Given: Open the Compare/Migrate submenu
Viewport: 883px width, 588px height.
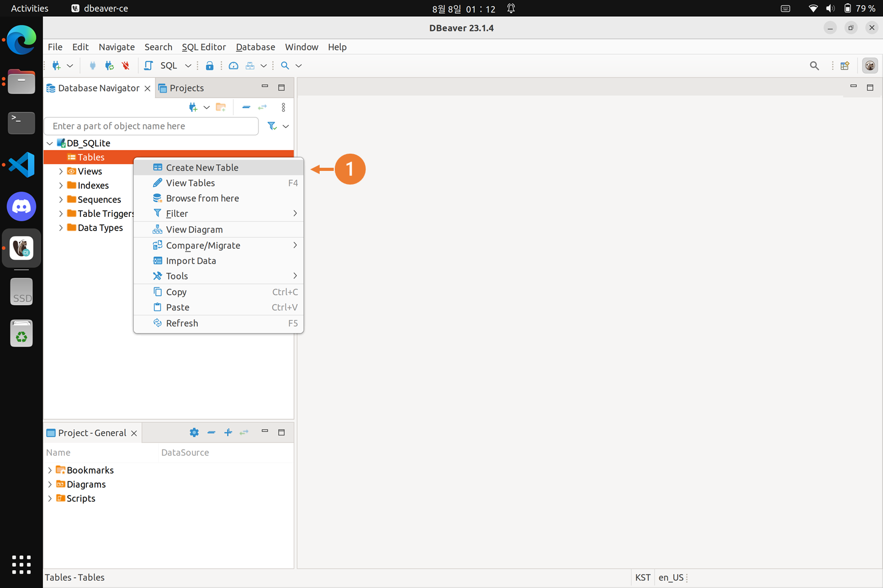Looking at the screenshot, I should click(219, 245).
